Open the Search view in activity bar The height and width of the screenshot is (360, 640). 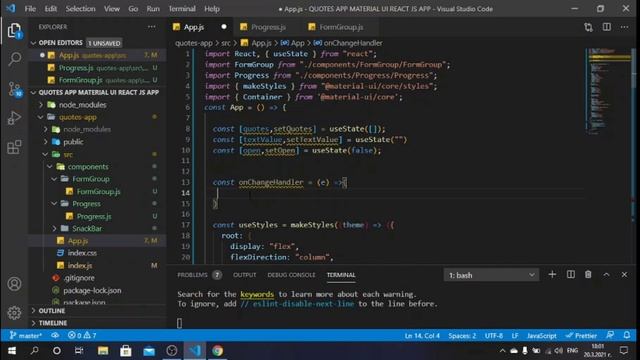click(14, 59)
